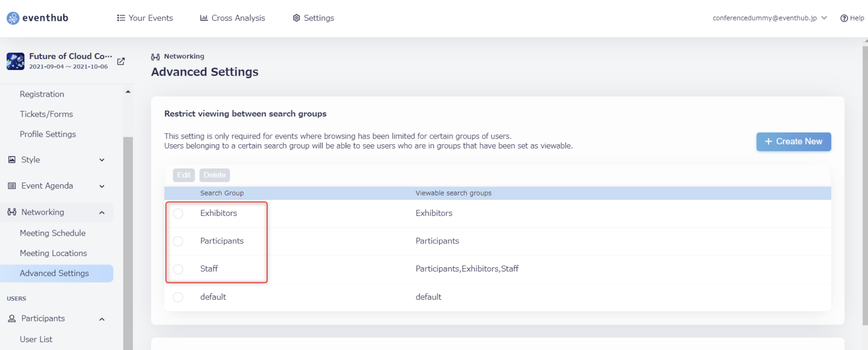The height and width of the screenshot is (350, 868).
Task: Click the event thumbnail image
Action: (x=15, y=61)
